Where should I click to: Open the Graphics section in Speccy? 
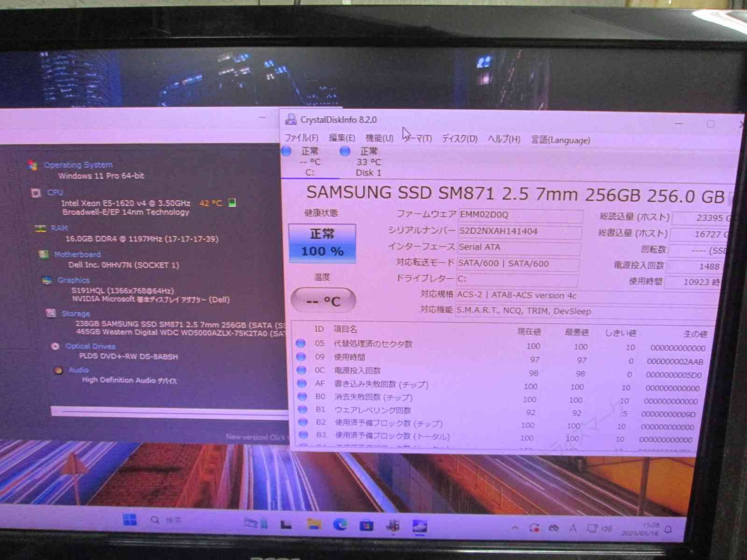tap(73, 280)
